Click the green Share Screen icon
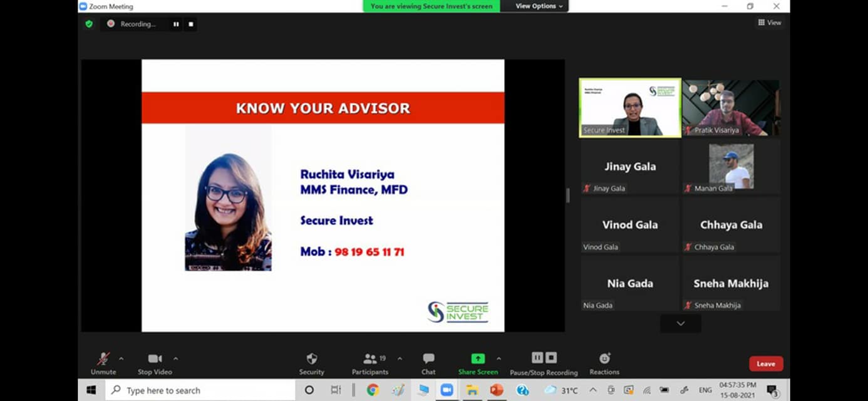The image size is (868, 401). pos(478,358)
